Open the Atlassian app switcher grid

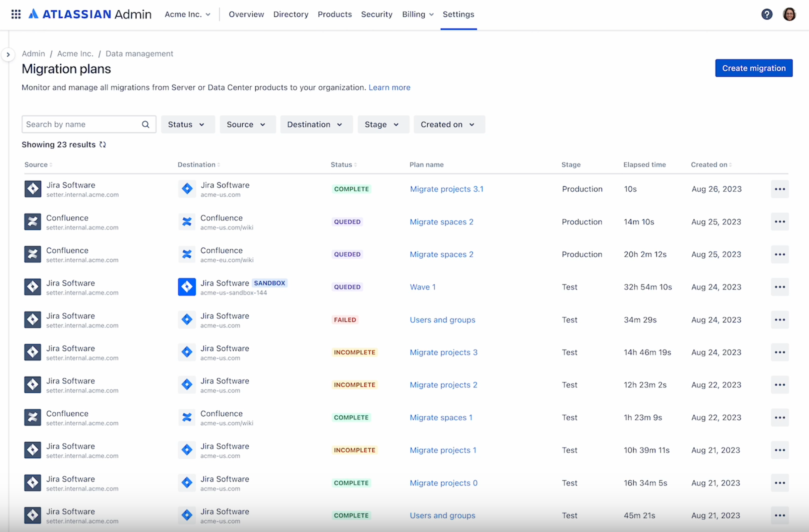(16, 14)
